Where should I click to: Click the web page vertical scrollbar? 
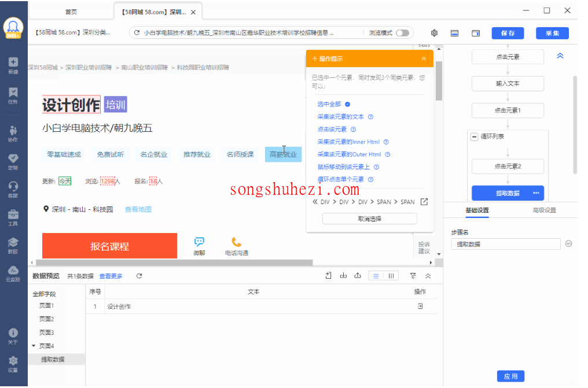click(x=439, y=82)
